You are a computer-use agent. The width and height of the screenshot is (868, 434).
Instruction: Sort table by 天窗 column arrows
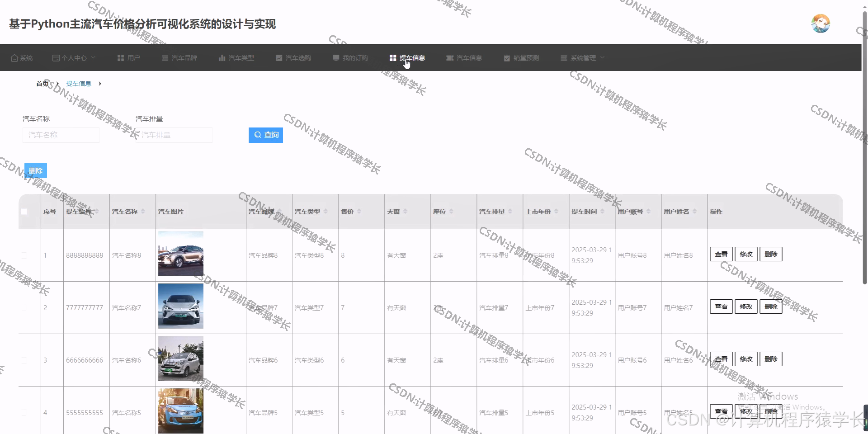coord(405,212)
